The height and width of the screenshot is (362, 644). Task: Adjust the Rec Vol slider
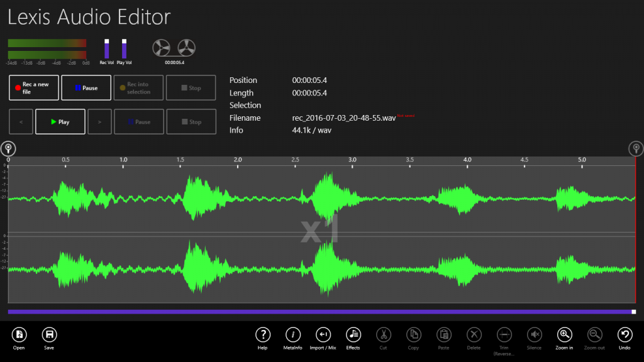click(x=106, y=49)
